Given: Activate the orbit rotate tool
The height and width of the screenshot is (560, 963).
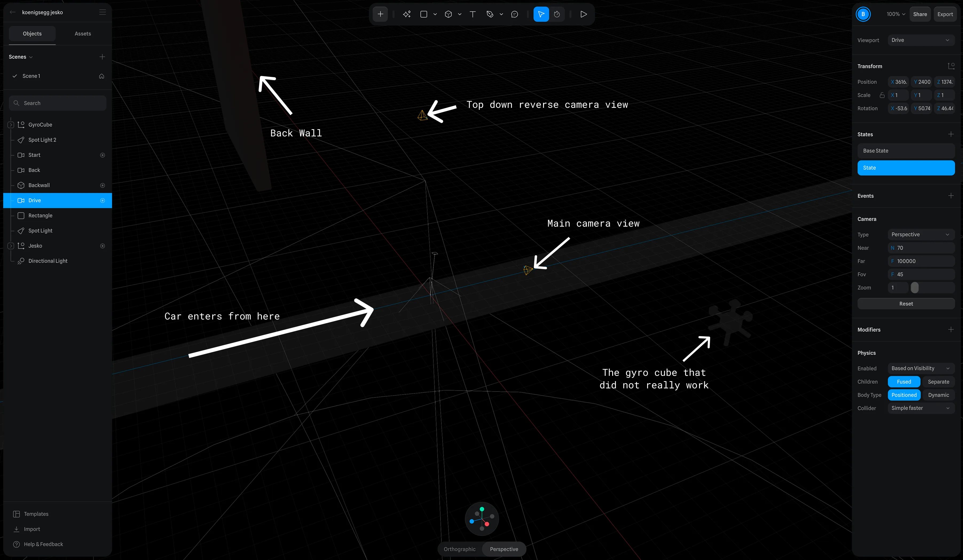Looking at the screenshot, I should click(x=557, y=14).
